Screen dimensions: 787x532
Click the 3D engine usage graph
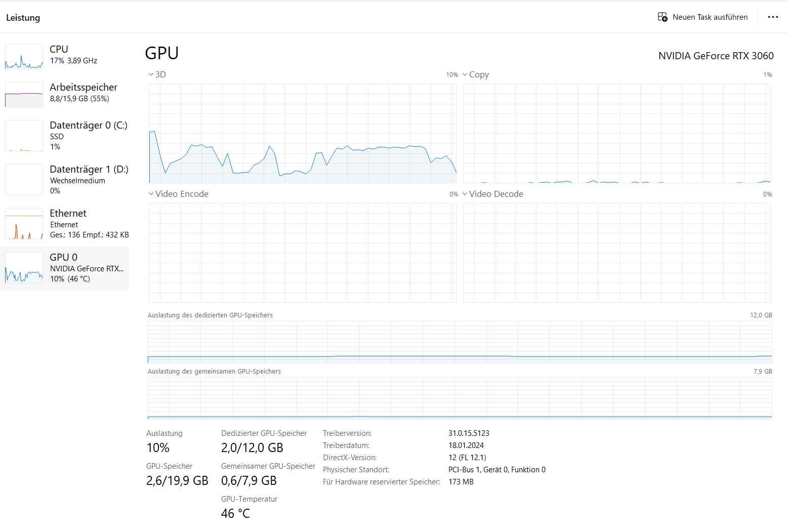point(303,133)
